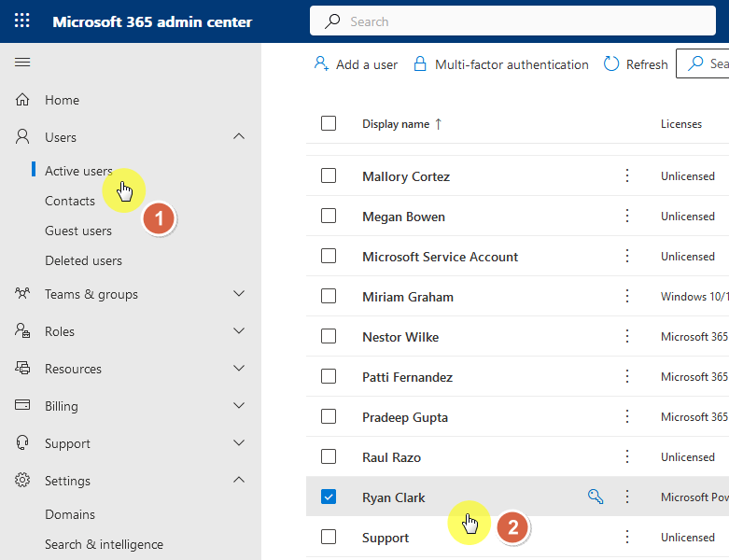Image resolution: width=729 pixels, height=560 pixels.
Task: Click the Support headset icon
Action: point(22,443)
